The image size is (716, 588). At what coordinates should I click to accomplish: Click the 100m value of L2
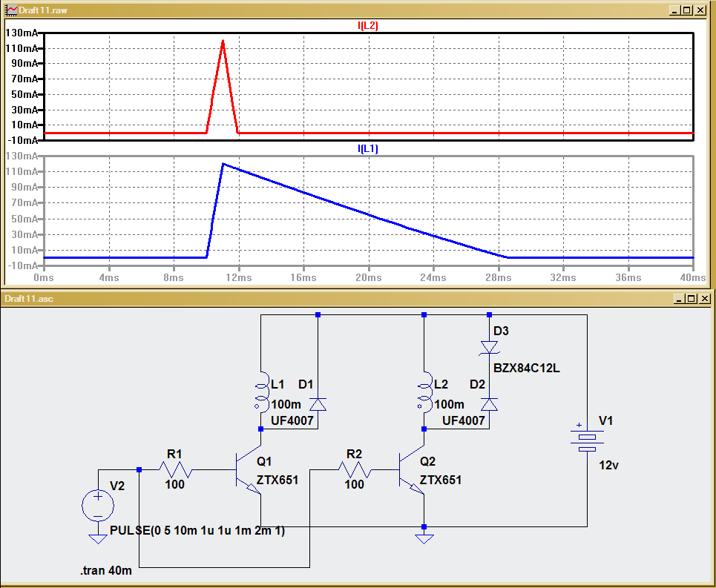pos(450,405)
